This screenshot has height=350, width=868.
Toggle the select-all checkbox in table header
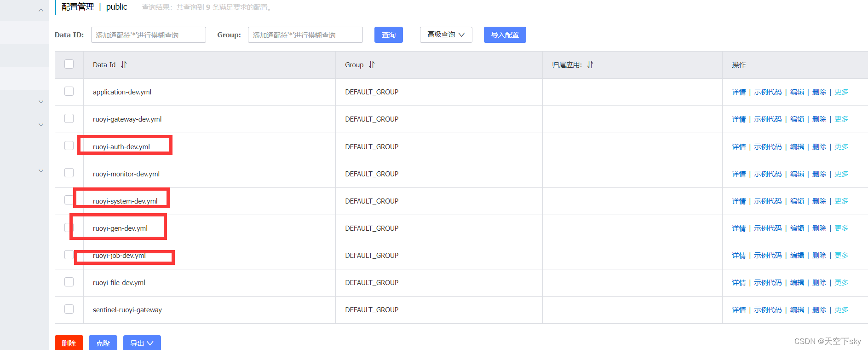(69, 64)
